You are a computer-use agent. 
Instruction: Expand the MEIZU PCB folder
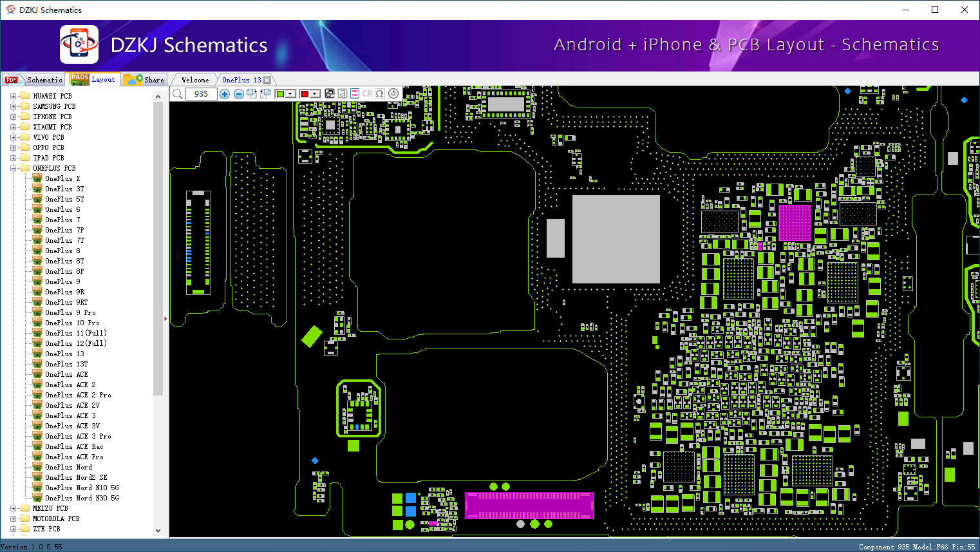(14, 508)
